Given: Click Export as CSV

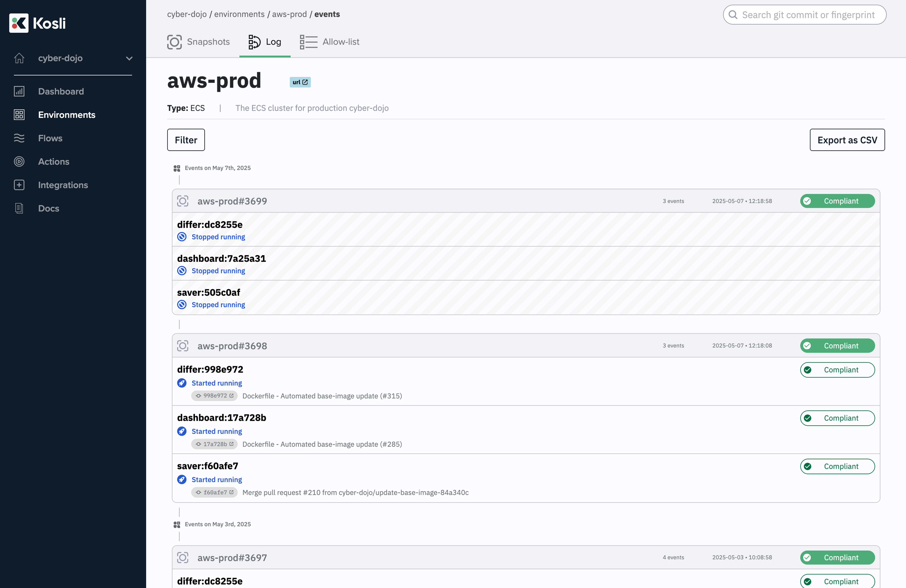Looking at the screenshot, I should 847,140.
